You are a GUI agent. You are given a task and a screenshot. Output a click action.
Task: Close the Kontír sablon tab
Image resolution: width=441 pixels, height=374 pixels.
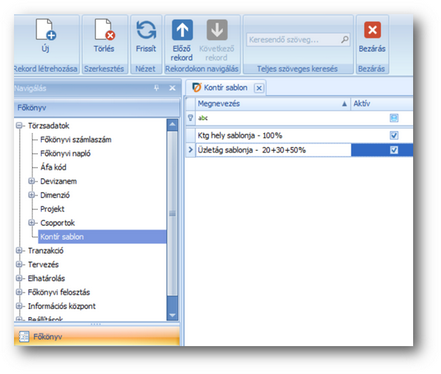pyautogui.click(x=259, y=88)
